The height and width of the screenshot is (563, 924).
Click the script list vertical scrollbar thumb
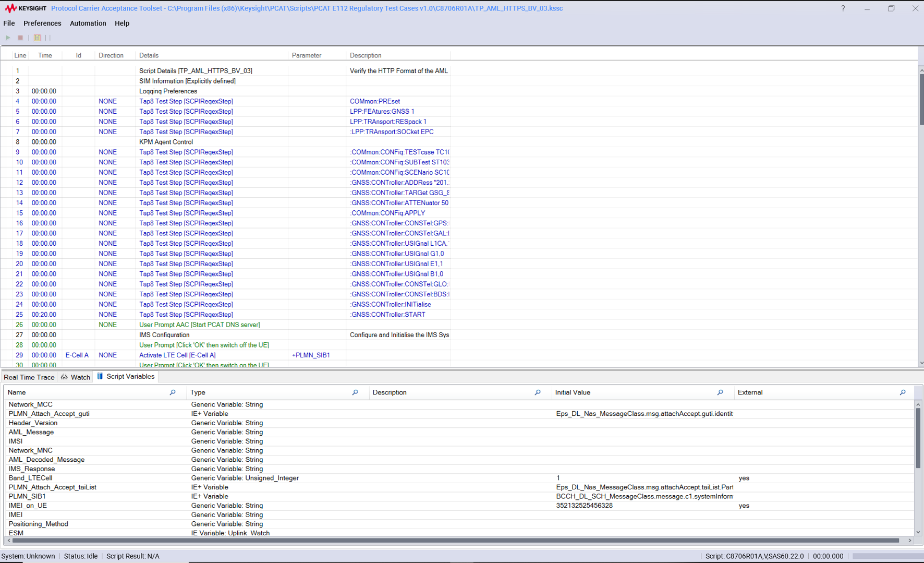pyautogui.click(x=921, y=99)
